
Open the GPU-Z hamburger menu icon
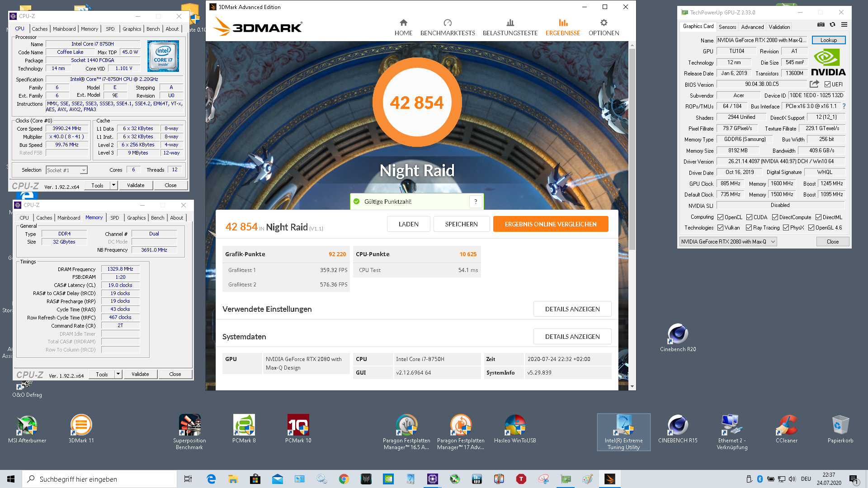click(844, 24)
